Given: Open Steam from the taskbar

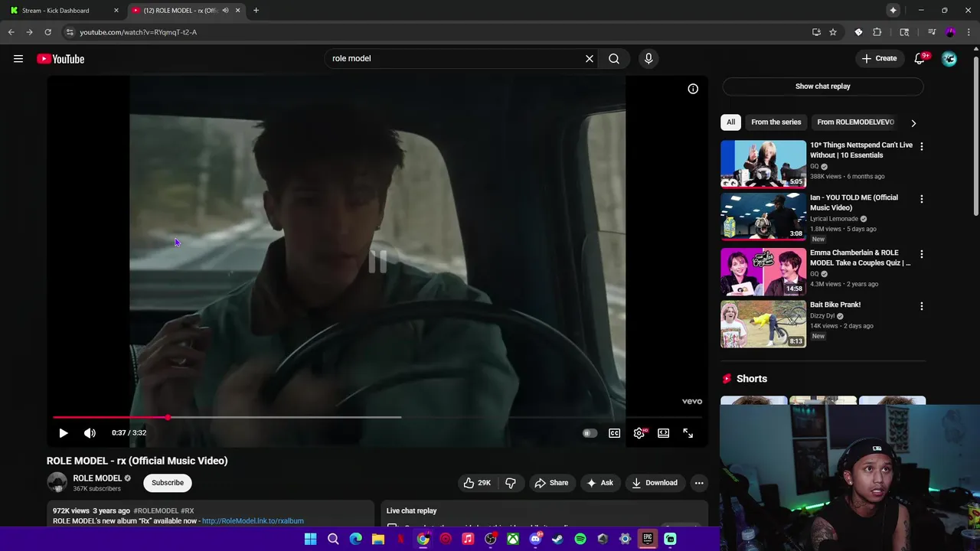Looking at the screenshot, I should (557, 540).
